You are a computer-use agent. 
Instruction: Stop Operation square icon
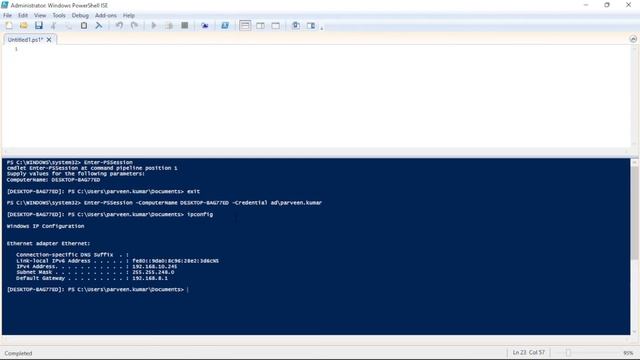click(x=184, y=25)
